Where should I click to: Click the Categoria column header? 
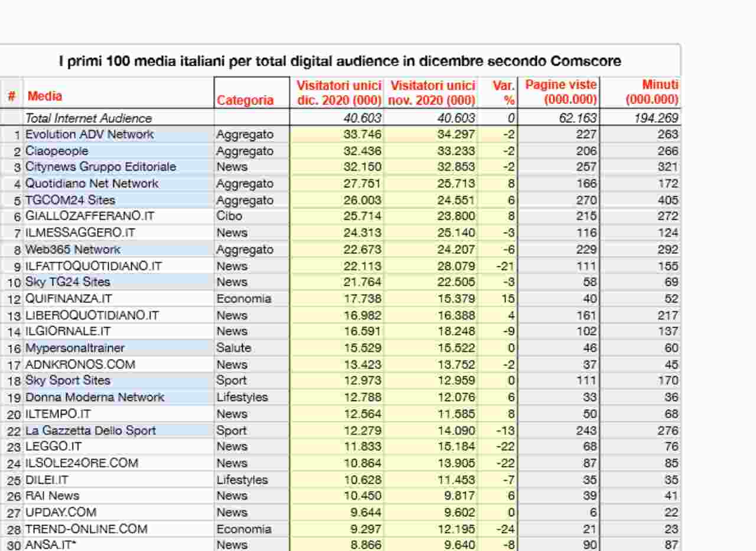(x=245, y=100)
